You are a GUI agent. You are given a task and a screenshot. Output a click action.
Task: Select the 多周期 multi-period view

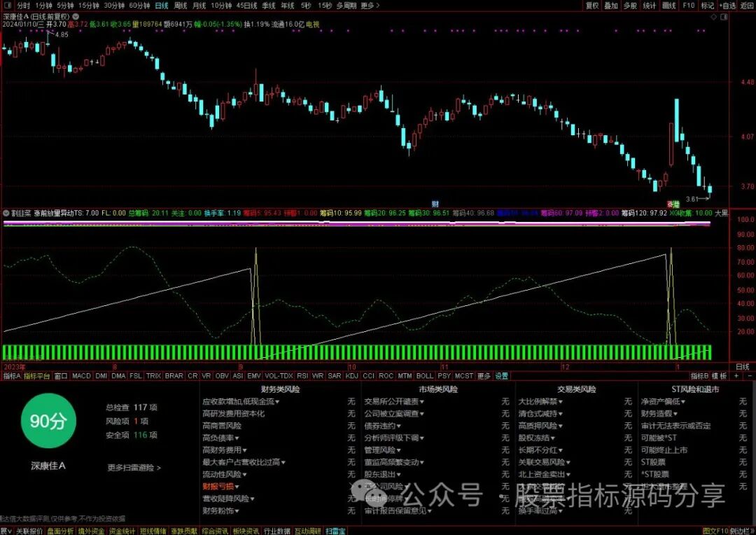(346, 6)
